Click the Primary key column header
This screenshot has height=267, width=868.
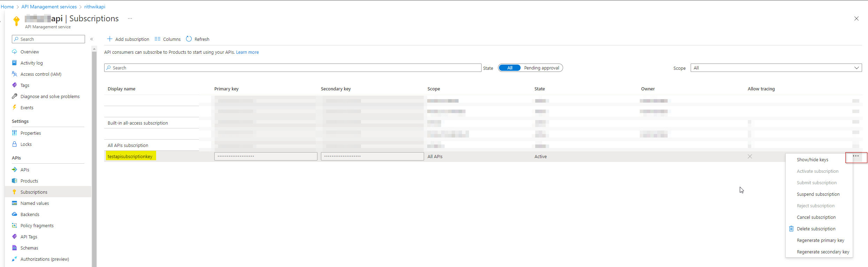(x=226, y=89)
